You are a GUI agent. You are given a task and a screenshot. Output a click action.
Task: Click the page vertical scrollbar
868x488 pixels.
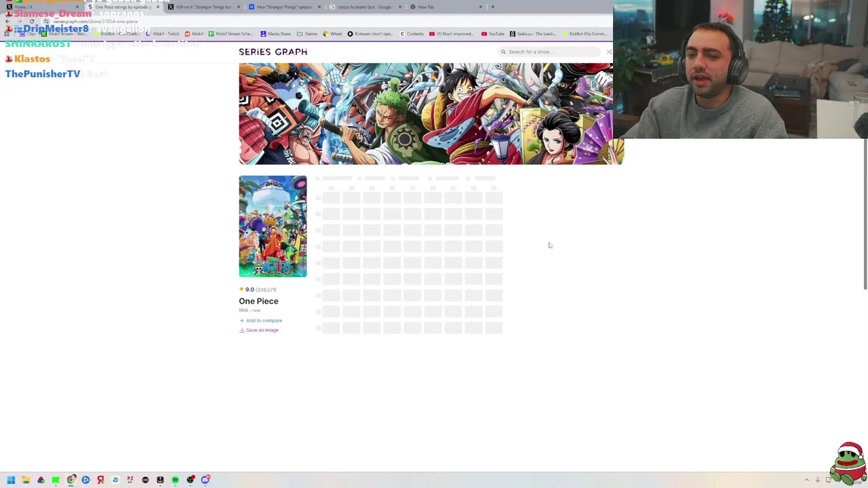tap(865, 216)
